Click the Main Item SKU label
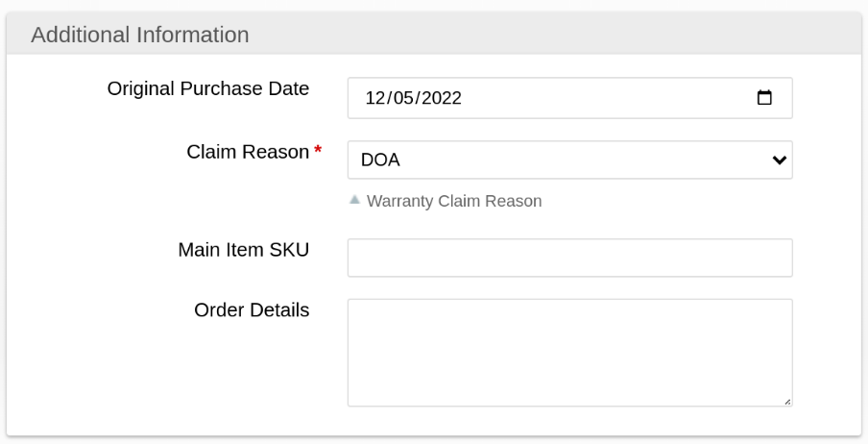This screenshot has width=868, height=444. (244, 249)
